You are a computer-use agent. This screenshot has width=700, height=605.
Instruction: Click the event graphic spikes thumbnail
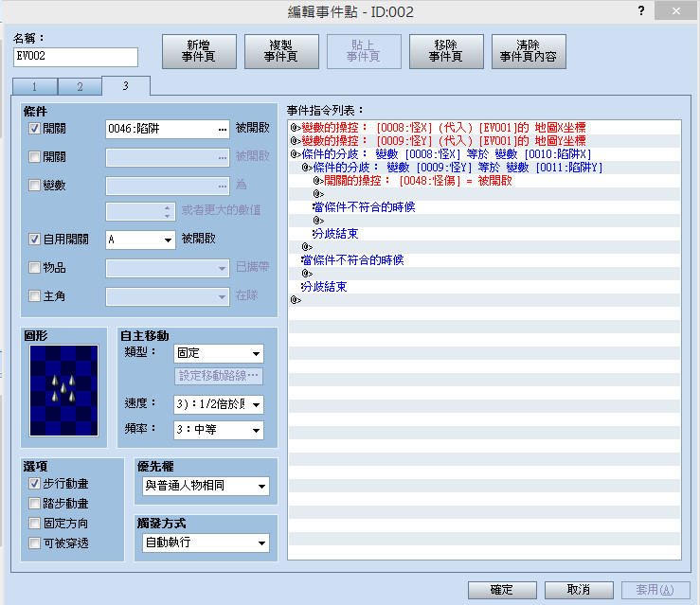pos(63,390)
